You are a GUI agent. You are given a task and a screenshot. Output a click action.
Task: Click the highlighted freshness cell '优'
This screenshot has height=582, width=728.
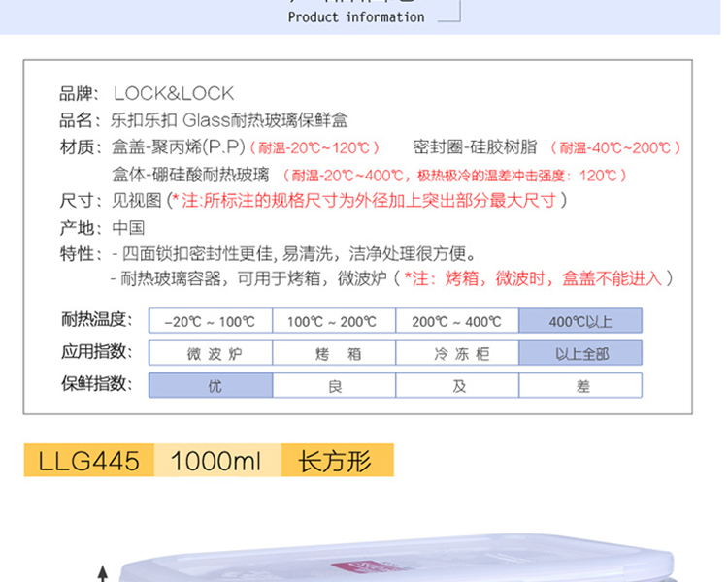pyautogui.click(x=211, y=385)
